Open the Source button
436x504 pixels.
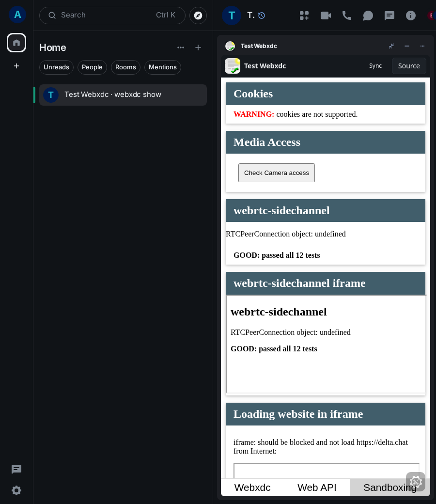click(x=409, y=66)
